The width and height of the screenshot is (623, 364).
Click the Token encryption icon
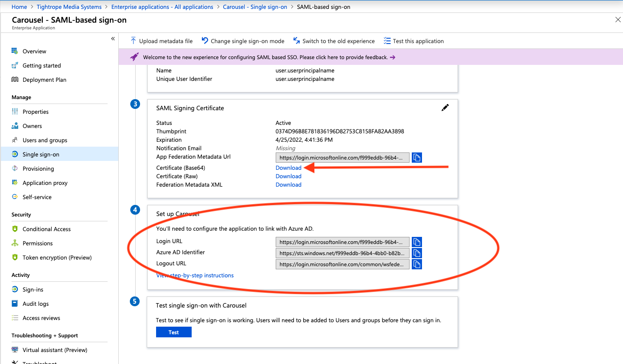[15, 257]
